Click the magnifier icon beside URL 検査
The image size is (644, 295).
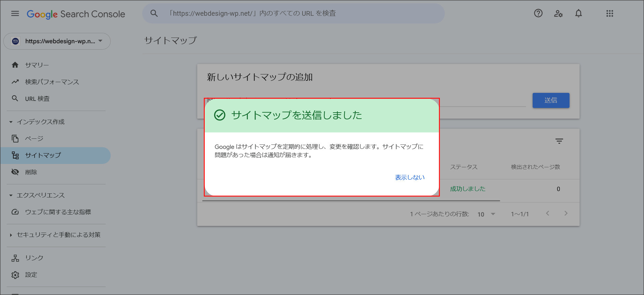[15, 99]
